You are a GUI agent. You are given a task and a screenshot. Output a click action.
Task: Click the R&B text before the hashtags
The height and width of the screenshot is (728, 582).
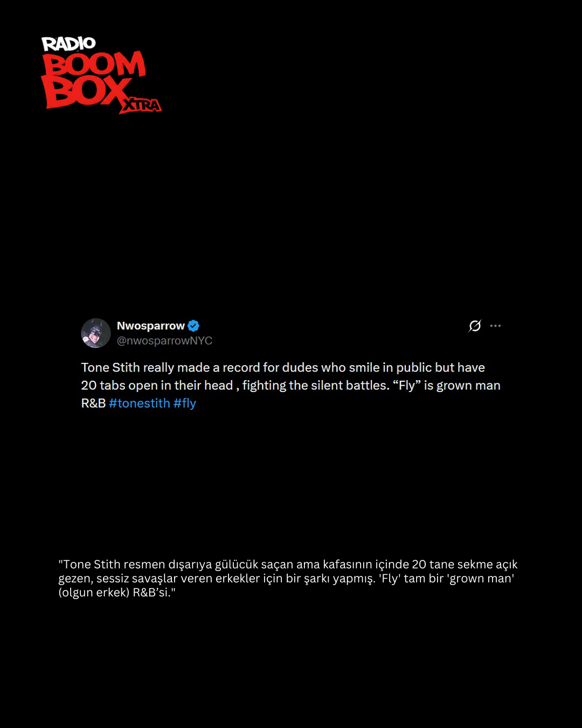tap(93, 403)
